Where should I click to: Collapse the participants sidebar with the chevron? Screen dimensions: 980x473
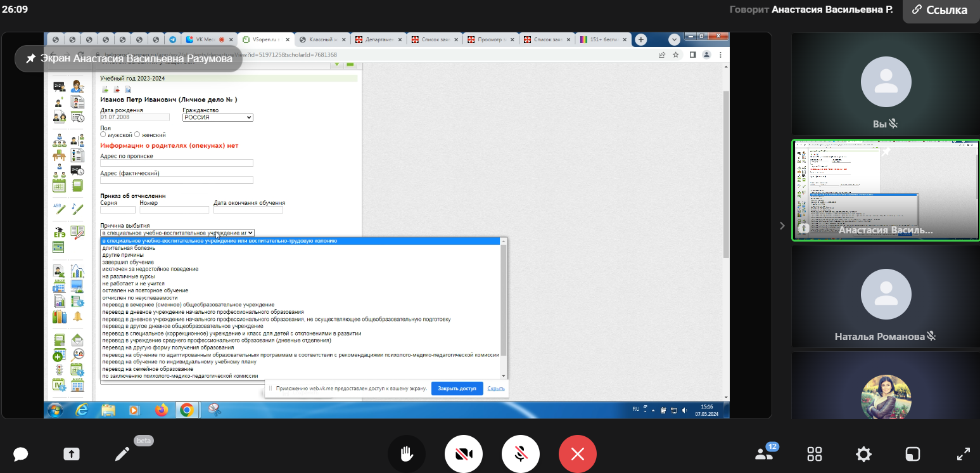[782, 225]
